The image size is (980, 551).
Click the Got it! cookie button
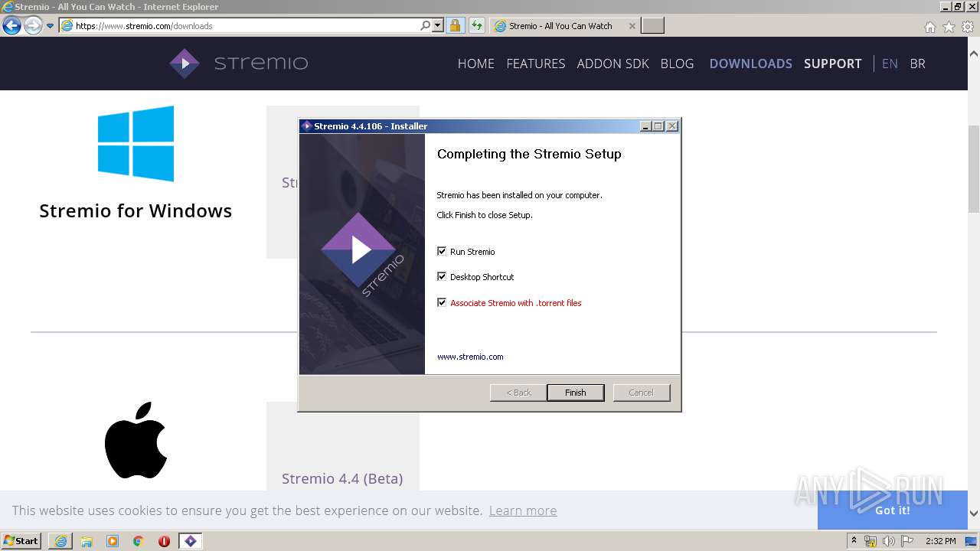pyautogui.click(x=892, y=510)
